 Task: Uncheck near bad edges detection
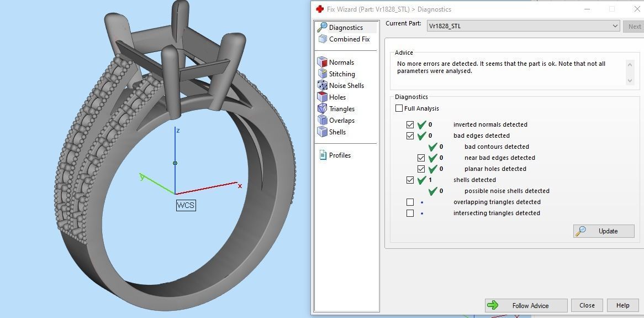[421, 158]
